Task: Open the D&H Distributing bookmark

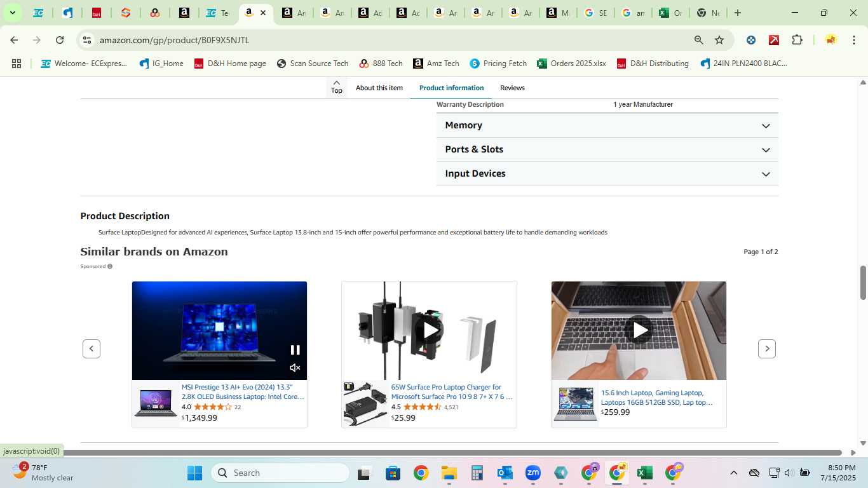Action: pos(653,64)
